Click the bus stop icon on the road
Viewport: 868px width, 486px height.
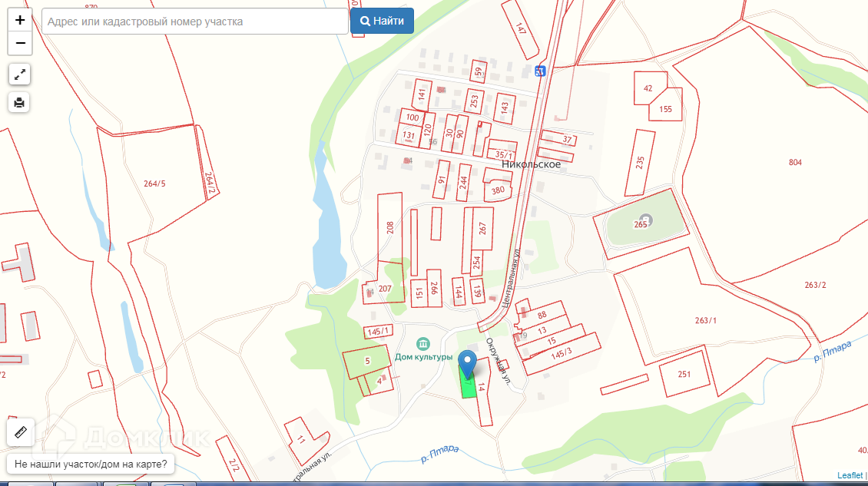click(540, 71)
